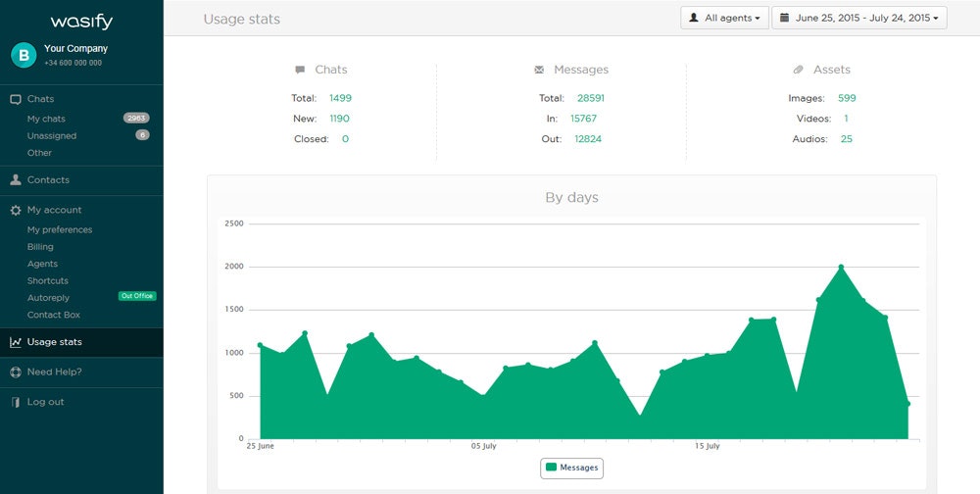Click the images count 599
The width and height of the screenshot is (980, 494).
[x=847, y=98]
